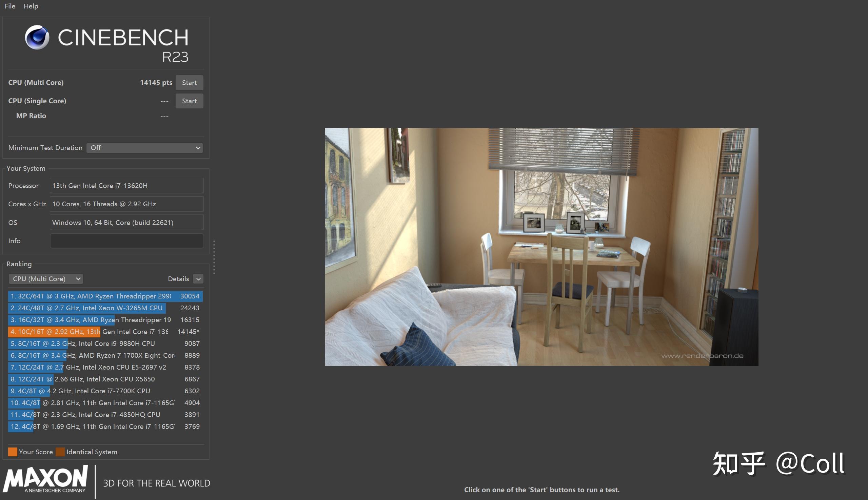This screenshot has width=868, height=500.
Task: Open the CPU (Multi Core) ranking dropdown
Action: [46, 279]
